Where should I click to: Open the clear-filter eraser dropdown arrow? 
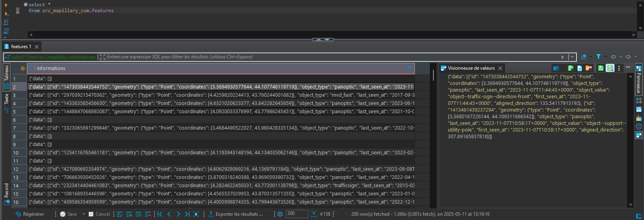coord(591,57)
